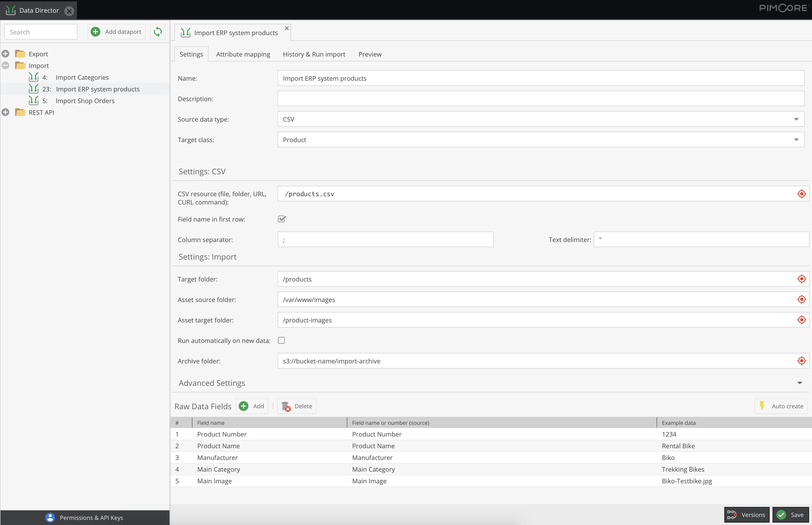This screenshot has width=812, height=525.
Task: Click the target icon for Asset source folder
Action: pyautogui.click(x=802, y=299)
